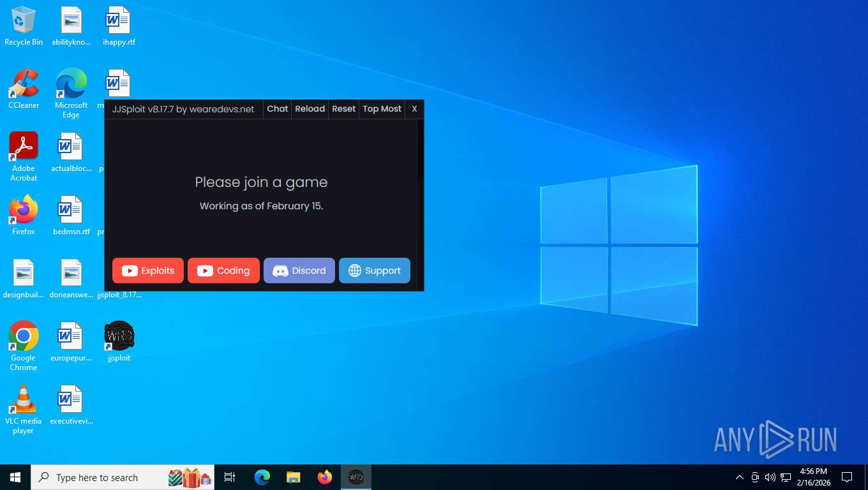The image size is (868, 490).
Task: Open the volume control in tray
Action: coord(770,477)
